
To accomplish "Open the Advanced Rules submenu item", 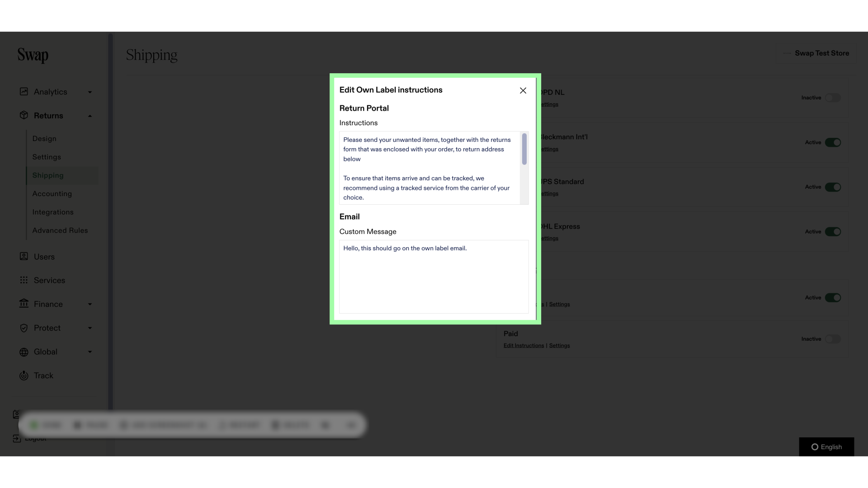I will (x=60, y=230).
